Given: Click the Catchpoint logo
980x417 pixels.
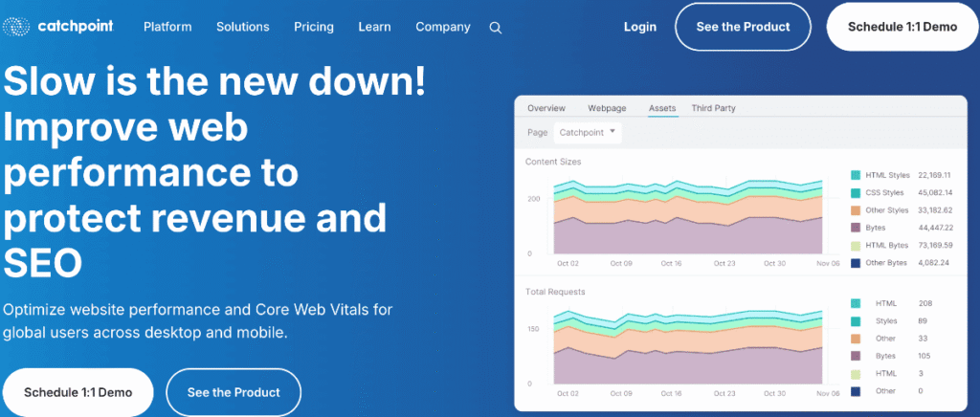Looking at the screenshot, I should [57, 27].
